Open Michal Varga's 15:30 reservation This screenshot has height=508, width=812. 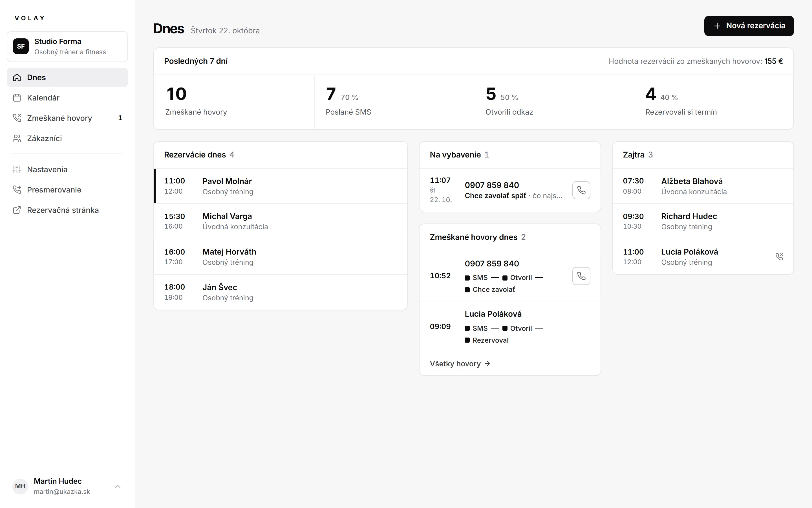click(x=281, y=222)
